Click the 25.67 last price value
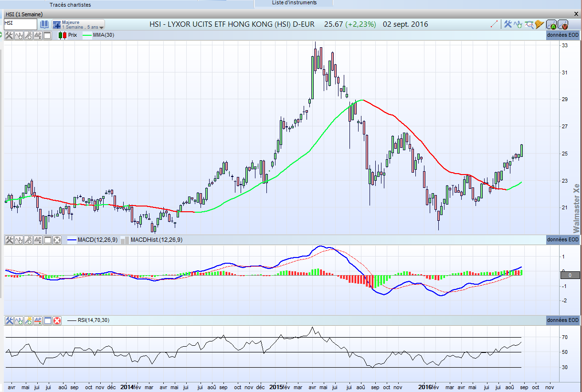 point(333,24)
